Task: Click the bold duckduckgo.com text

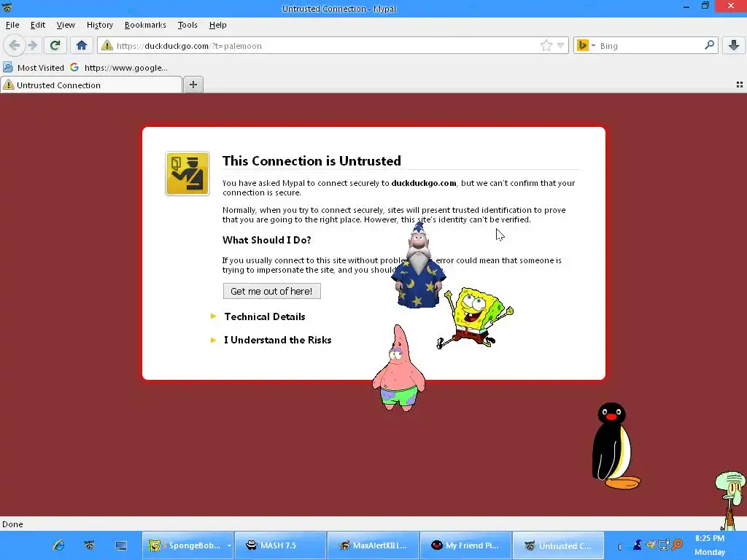Action: coord(424,183)
